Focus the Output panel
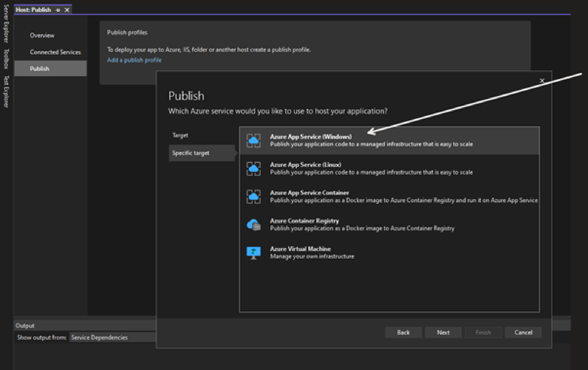This screenshot has width=588, height=370. click(25, 325)
